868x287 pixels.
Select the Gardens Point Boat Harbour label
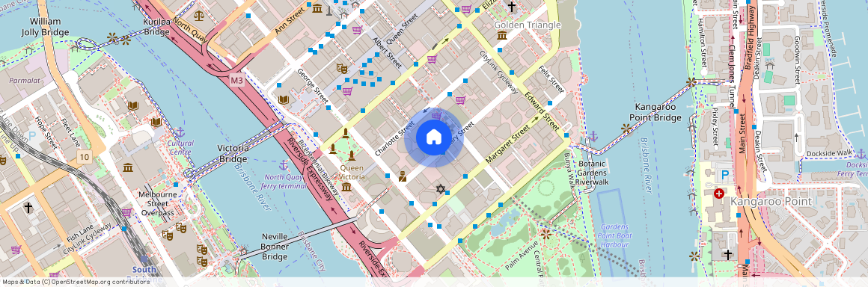[x=614, y=235]
